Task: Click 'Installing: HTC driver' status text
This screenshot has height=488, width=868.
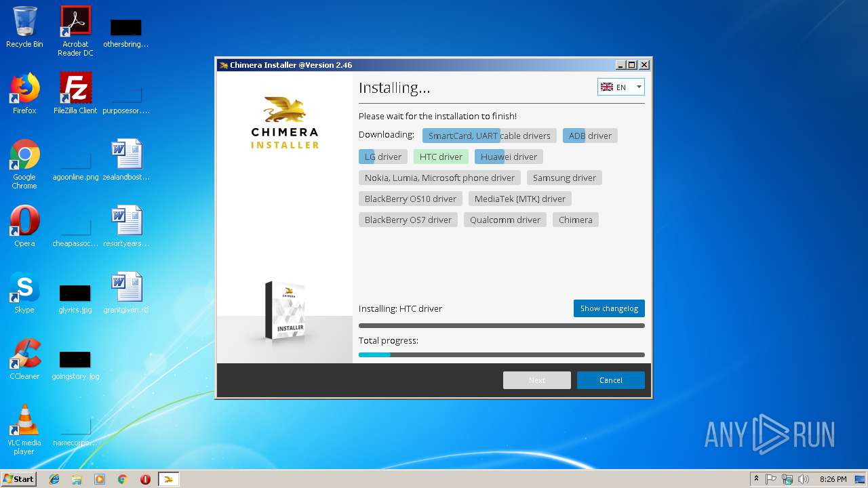Action: (x=400, y=308)
